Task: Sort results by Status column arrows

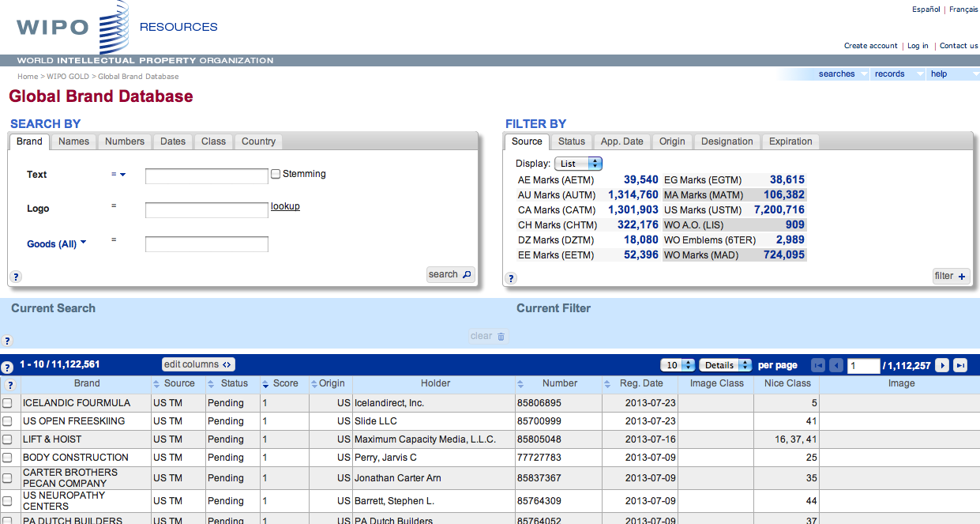Action: point(212,384)
